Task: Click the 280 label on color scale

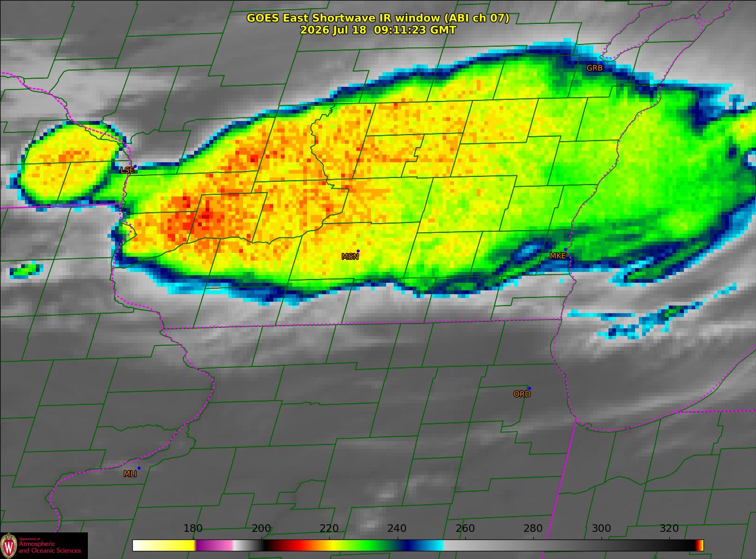Action: tap(533, 529)
